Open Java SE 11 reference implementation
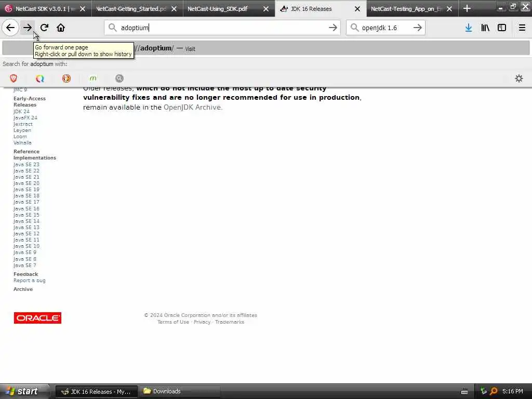532x399 pixels. [26, 240]
